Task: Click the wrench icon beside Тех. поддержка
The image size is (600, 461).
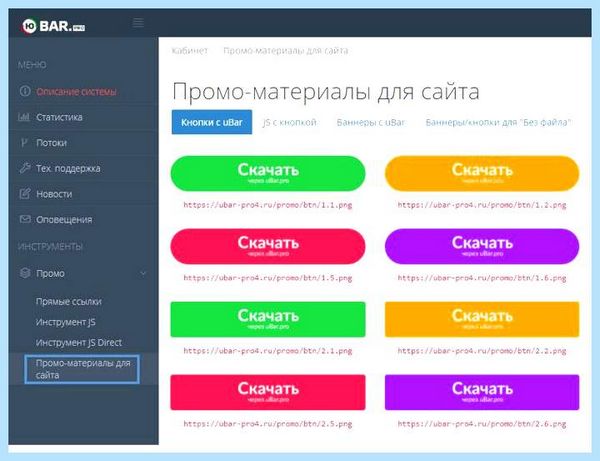Action: pyautogui.click(x=25, y=168)
